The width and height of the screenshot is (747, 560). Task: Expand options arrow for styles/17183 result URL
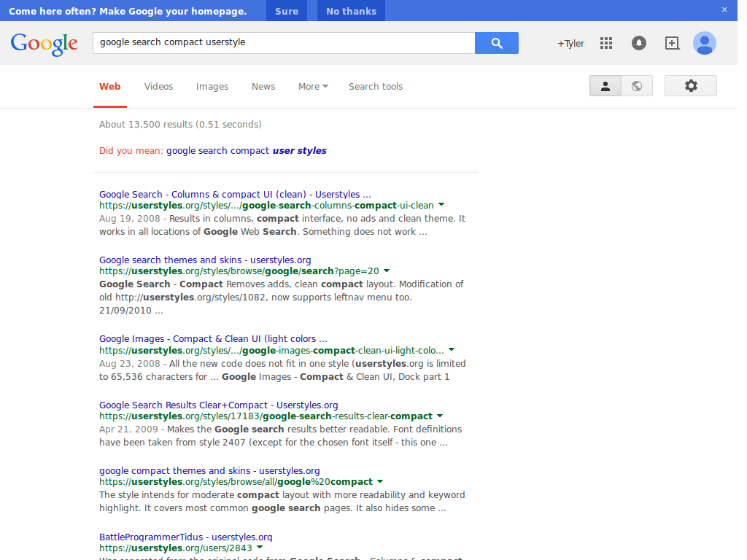click(440, 416)
